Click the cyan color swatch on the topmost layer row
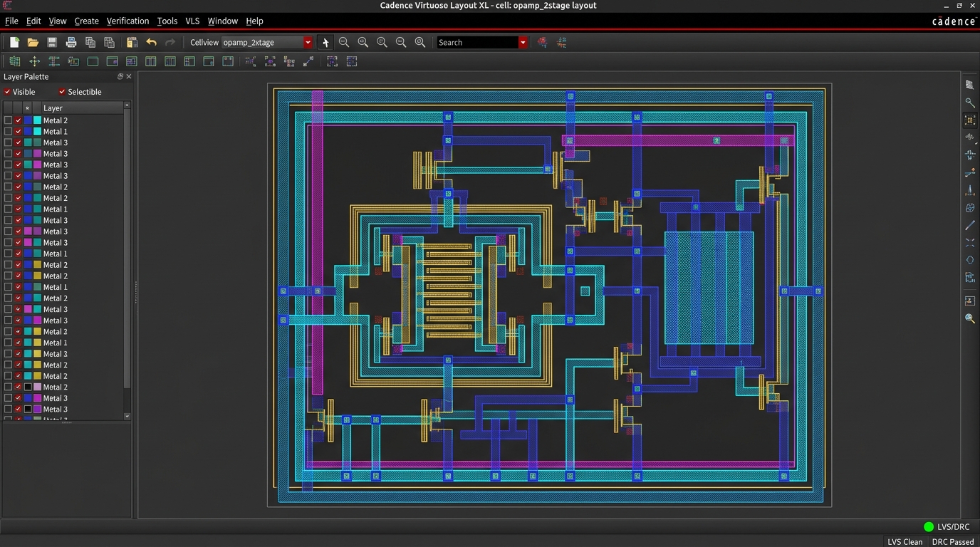The width and height of the screenshot is (980, 547). point(38,120)
